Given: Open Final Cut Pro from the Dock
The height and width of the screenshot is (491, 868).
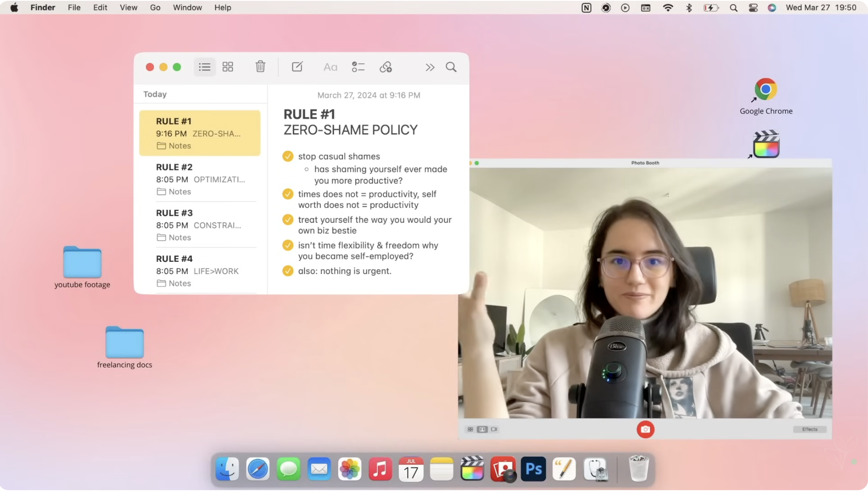Looking at the screenshot, I should (472, 469).
